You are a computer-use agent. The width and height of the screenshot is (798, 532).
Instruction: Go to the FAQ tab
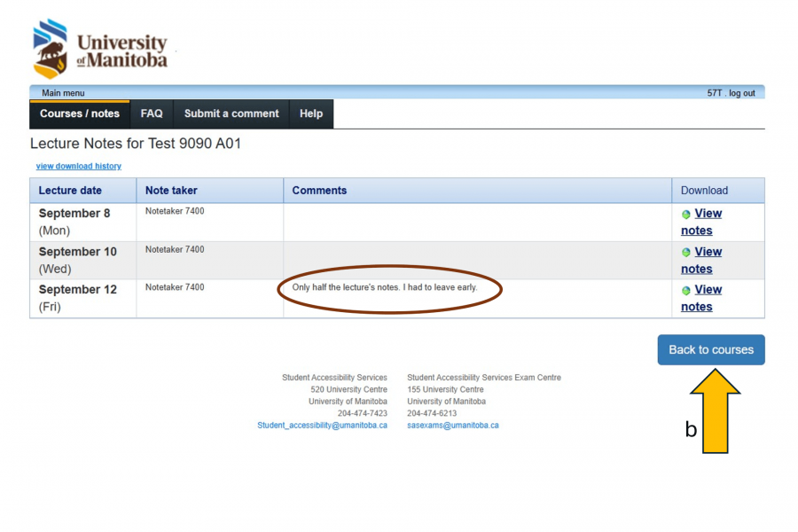point(152,113)
